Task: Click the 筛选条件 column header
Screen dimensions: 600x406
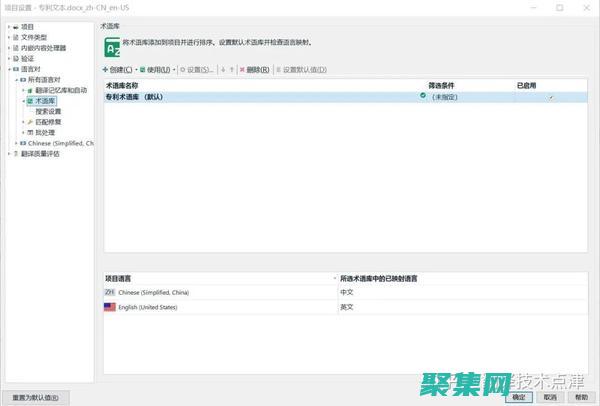Action: pos(441,86)
